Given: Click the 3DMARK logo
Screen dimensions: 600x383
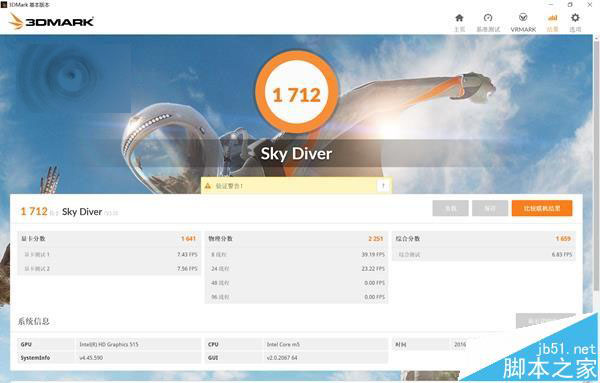Looking at the screenshot, I should 52,21.
